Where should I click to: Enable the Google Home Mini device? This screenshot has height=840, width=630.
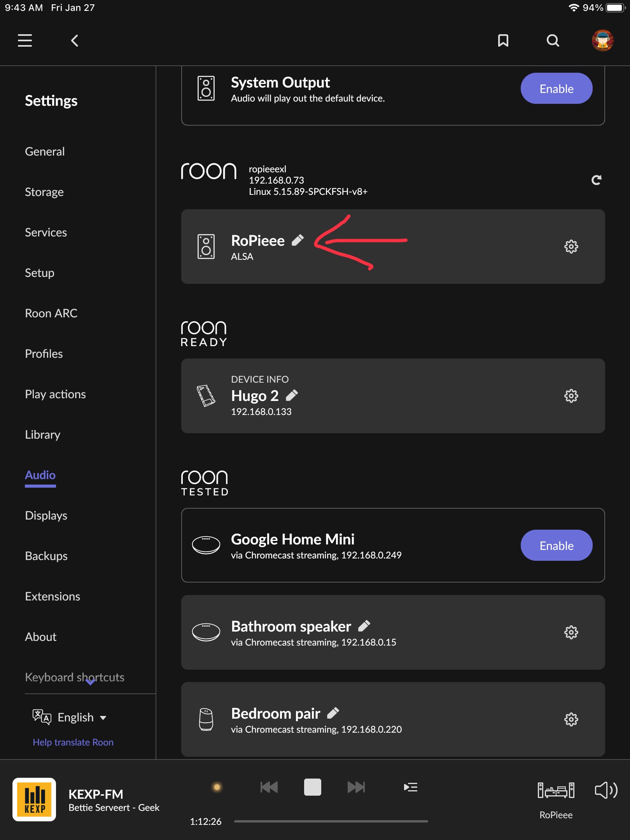pyautogui.click(x=556, y=545)
